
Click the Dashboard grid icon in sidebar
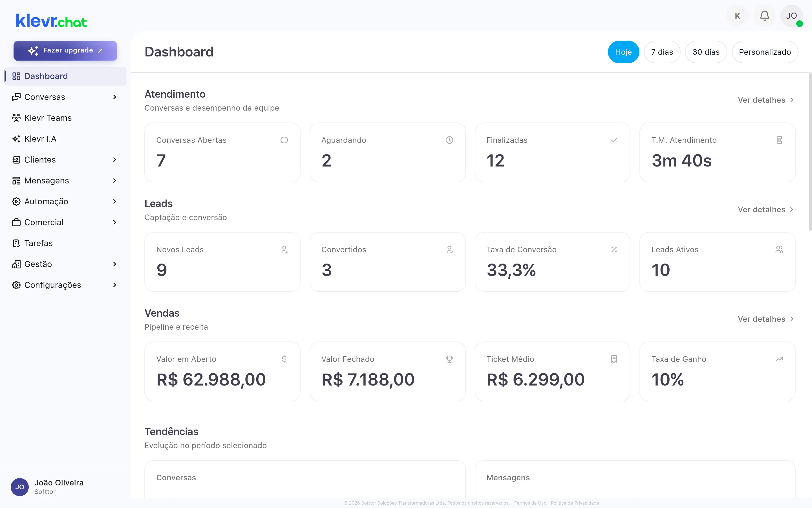pos(16,76)
